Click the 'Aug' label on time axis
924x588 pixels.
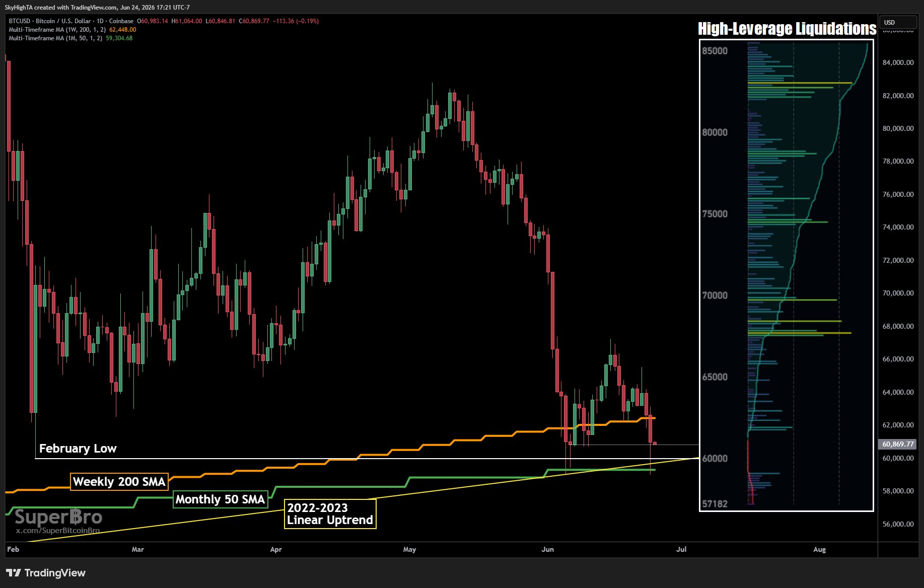[x=819, y=549]
